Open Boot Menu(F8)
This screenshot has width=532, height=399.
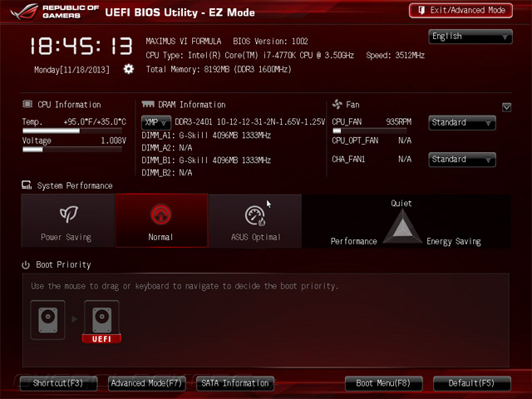(383, 383)
